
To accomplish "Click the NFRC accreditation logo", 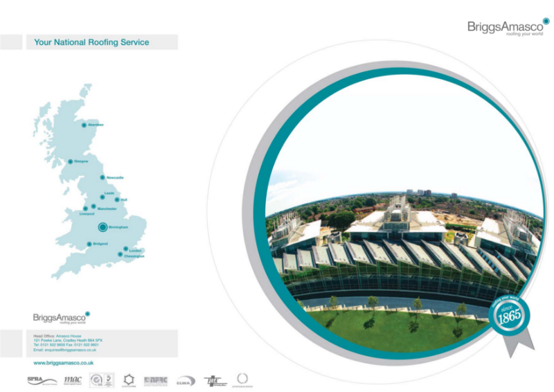I will (155, 381).
